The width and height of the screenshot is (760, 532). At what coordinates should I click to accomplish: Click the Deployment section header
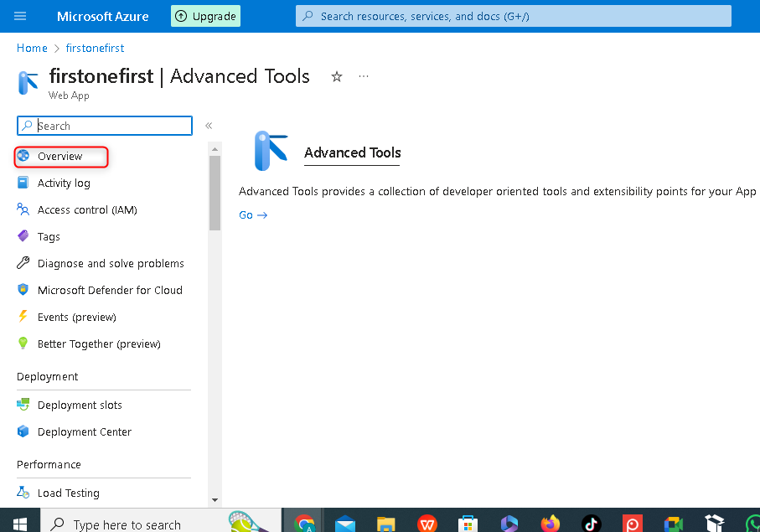[x=47, y=376]
